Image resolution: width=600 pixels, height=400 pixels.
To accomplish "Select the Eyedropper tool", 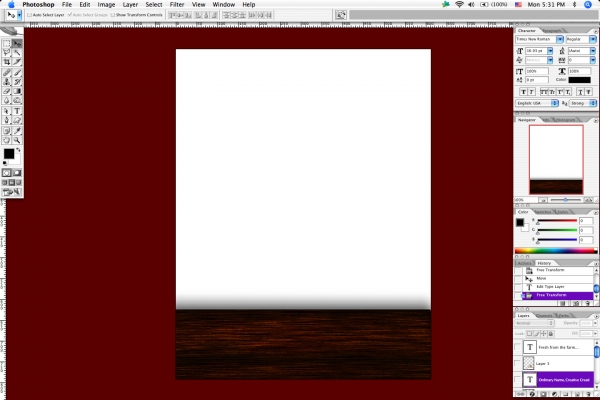I will point(17,131).
